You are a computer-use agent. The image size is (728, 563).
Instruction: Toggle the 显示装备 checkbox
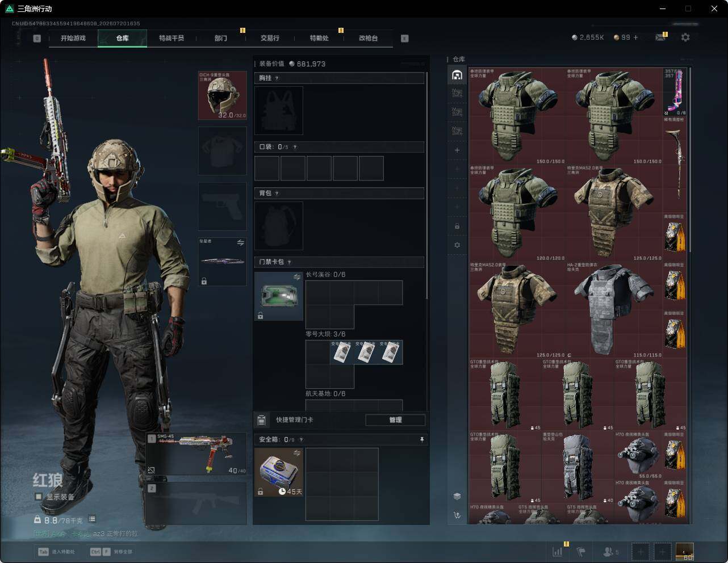(39, 497)
